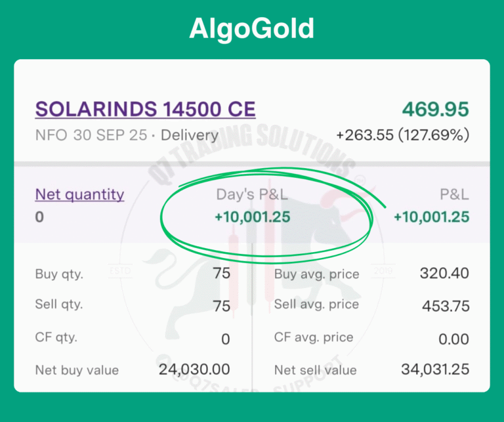Click the CF qty. label
Image resolution: width=504 pixels, height=422 pixels.
56,337
